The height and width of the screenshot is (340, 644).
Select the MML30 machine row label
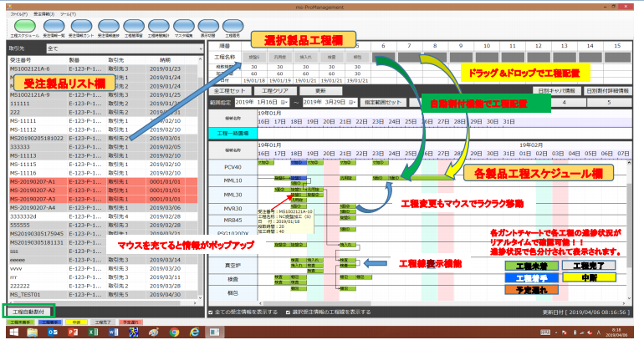(x=233, y=195)
